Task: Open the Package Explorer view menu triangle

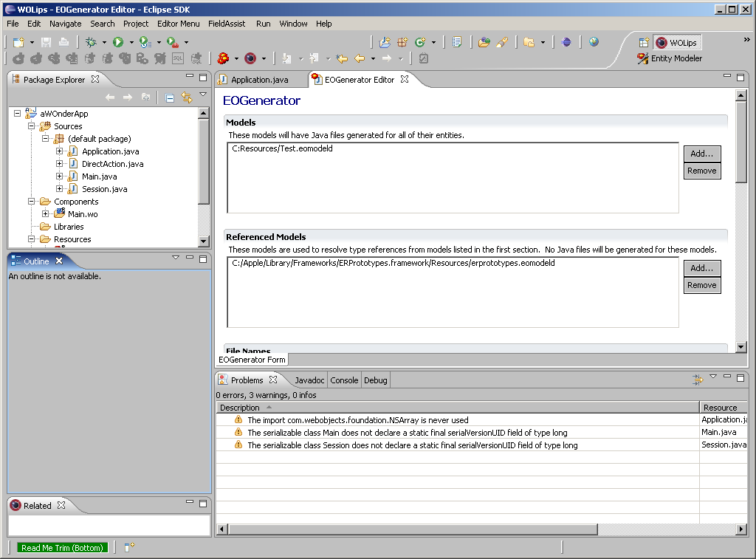Action: (x=203, y=95)
